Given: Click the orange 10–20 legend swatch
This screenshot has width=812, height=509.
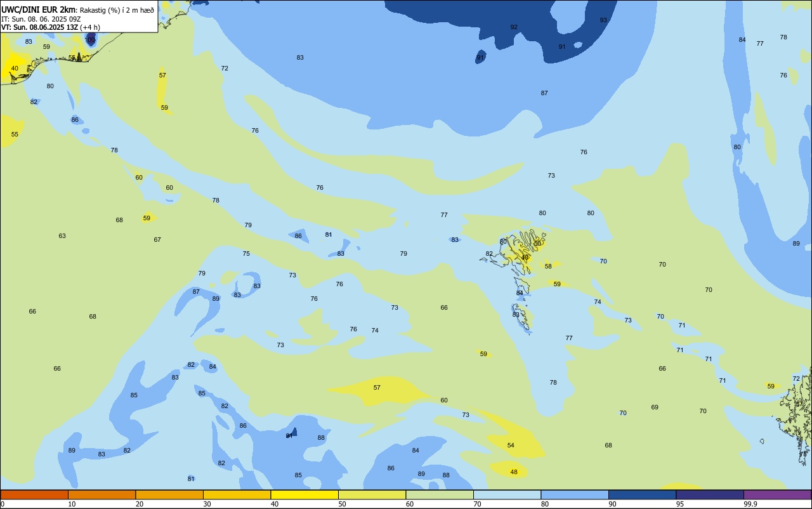Looking at the screenshot, I should click(101, 494).
